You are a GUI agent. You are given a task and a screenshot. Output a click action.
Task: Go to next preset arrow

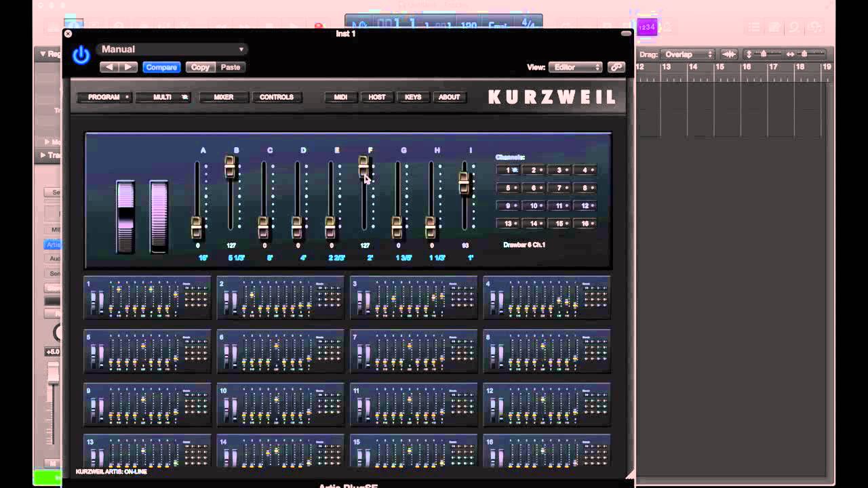(128, 67)
